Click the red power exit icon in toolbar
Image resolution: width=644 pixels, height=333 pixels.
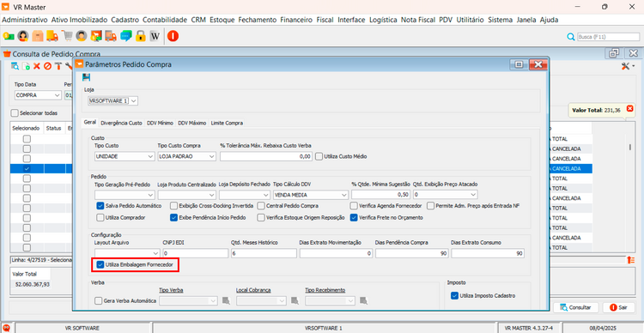tap(173, 36)
